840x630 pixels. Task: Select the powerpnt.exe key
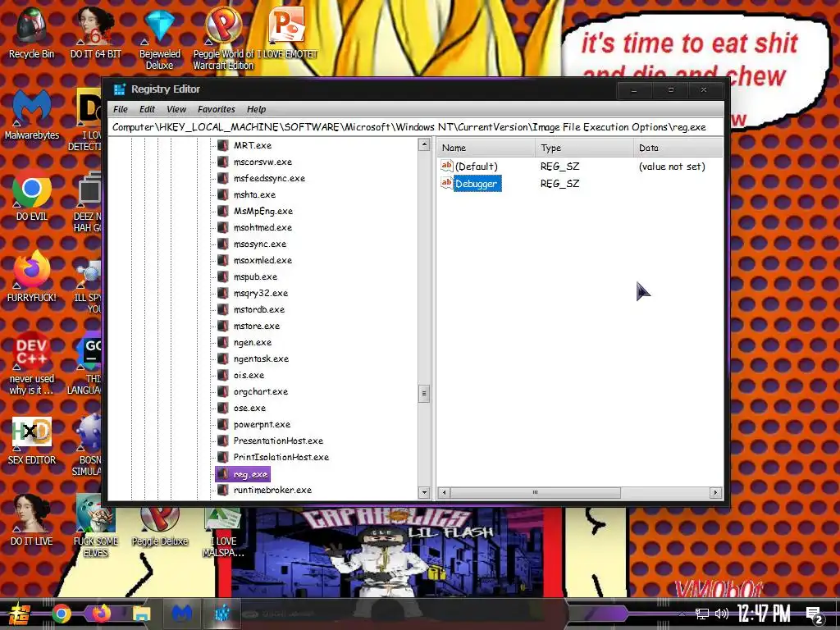(262, 424)
